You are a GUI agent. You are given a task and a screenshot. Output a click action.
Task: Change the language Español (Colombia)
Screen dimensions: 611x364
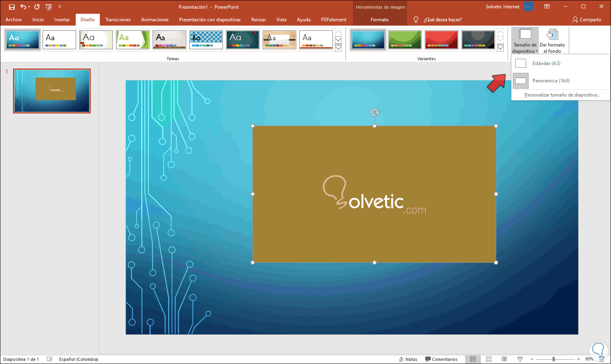point(78,359)
